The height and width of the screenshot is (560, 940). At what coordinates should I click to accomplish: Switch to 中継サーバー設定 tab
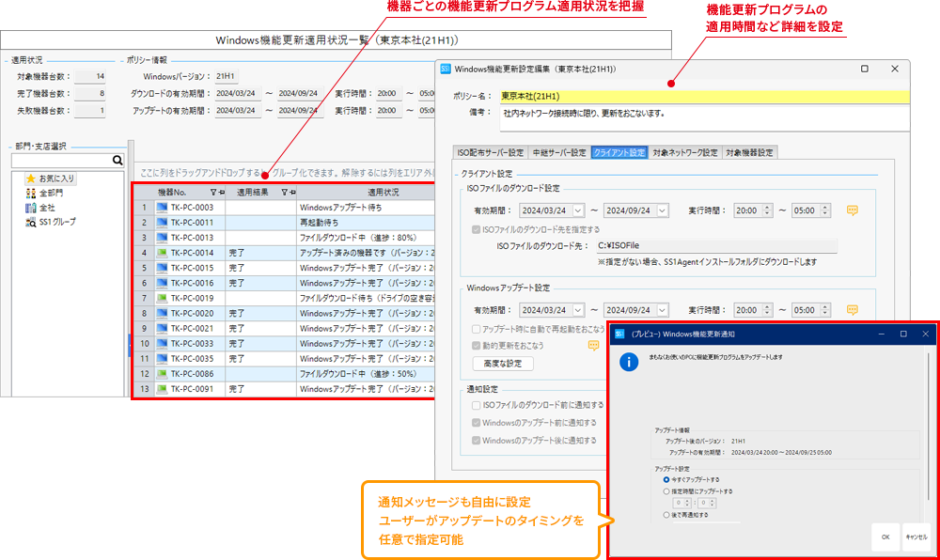point(559,153)
